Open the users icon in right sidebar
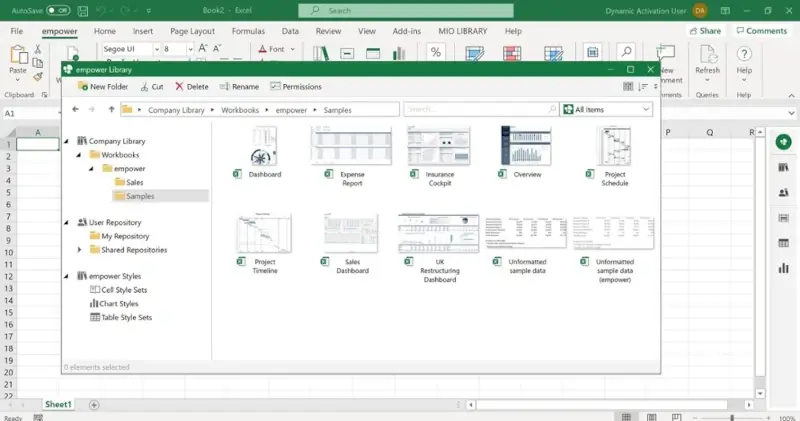This screenshot has width=800, height=421. click(x=783, y=193)
